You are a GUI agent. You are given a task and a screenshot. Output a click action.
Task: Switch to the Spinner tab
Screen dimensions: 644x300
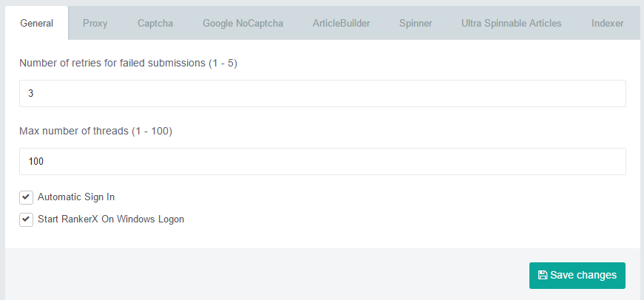pos(416,23)
